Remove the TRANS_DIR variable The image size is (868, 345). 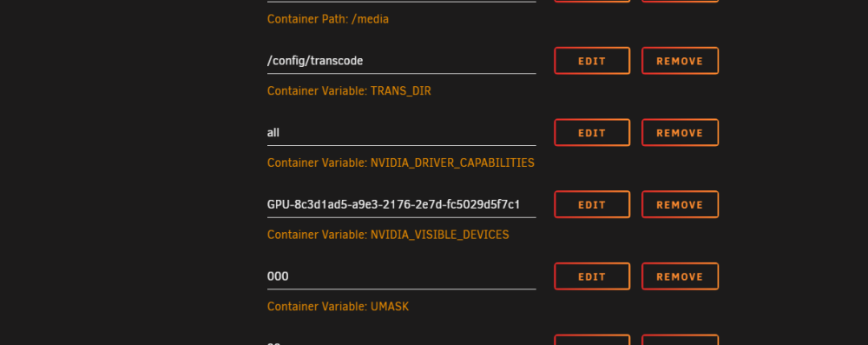click(680, 61)
